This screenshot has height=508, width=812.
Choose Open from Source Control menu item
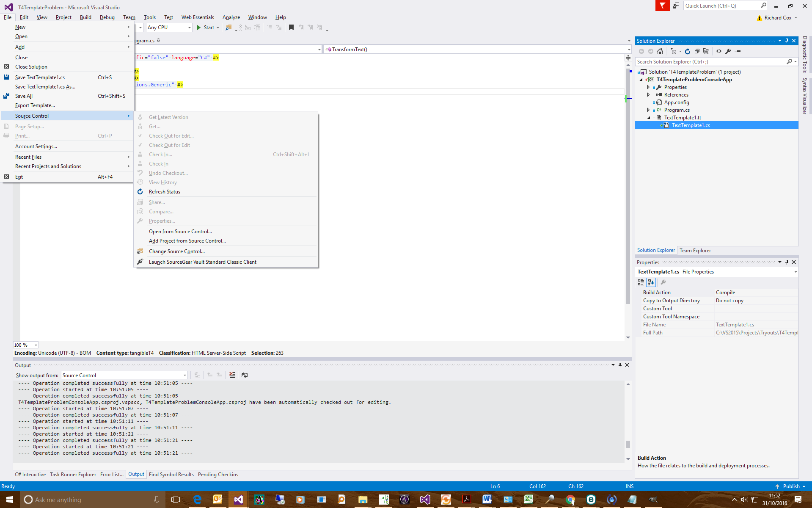(x=180, y=232)
